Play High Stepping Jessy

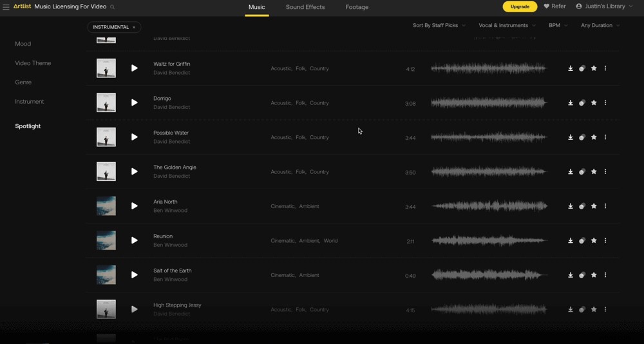click(135, 309)
